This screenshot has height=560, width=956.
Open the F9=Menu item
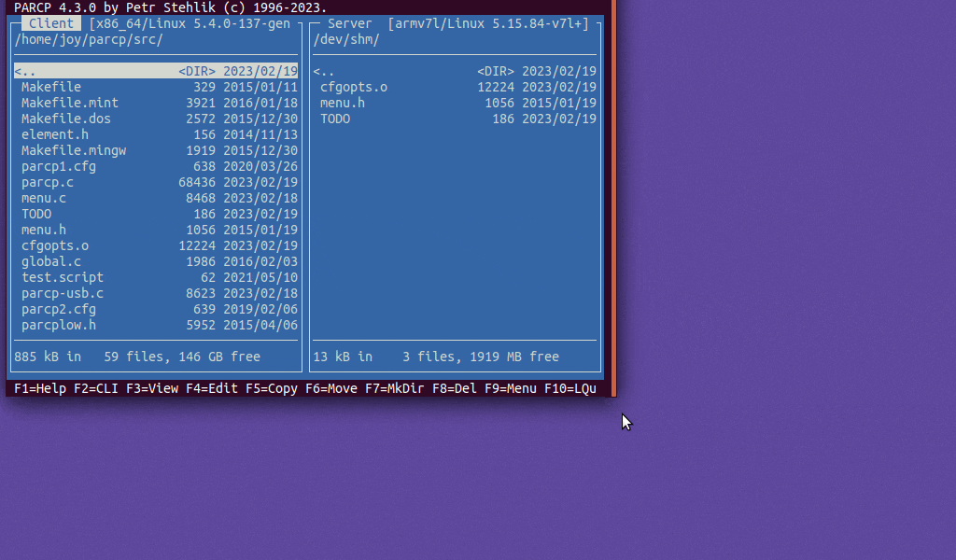coord(511,388)
